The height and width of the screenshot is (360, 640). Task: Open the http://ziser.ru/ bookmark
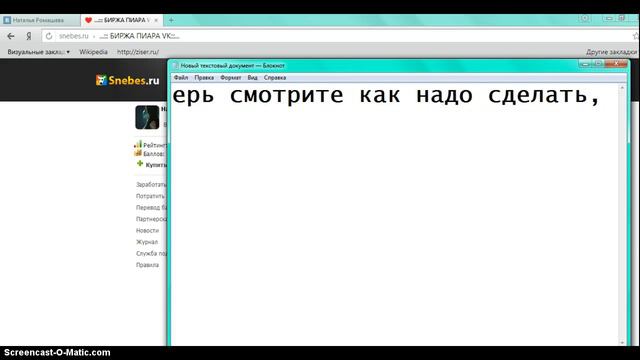pos(138,52)
